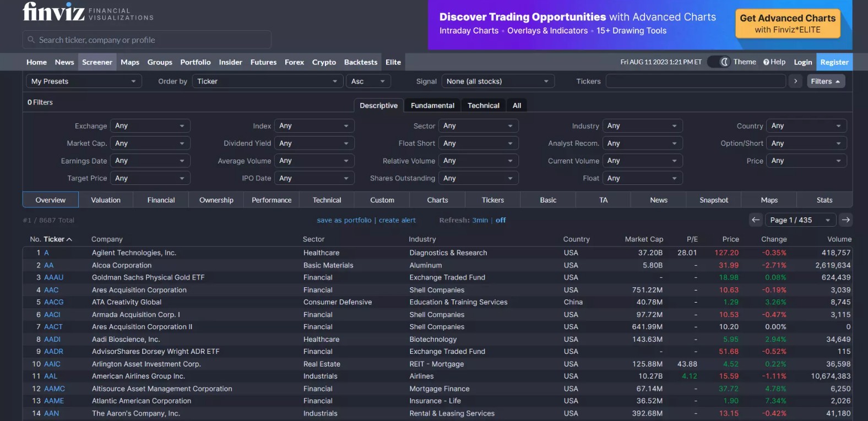
Task: Switch to Valuation view tab
Action: pyautogui.click(x=106, y=200)
